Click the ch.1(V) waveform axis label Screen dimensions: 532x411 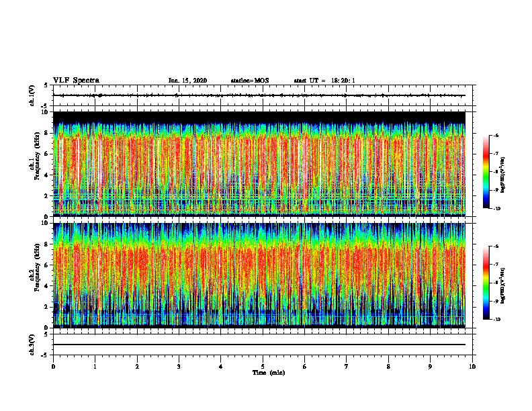tap(32, 95)
